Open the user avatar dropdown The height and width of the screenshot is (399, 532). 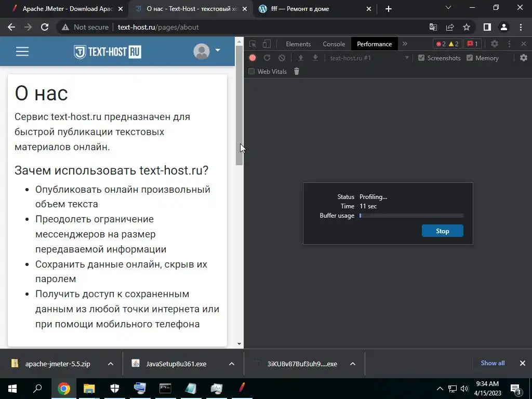(x=207, y=51)
